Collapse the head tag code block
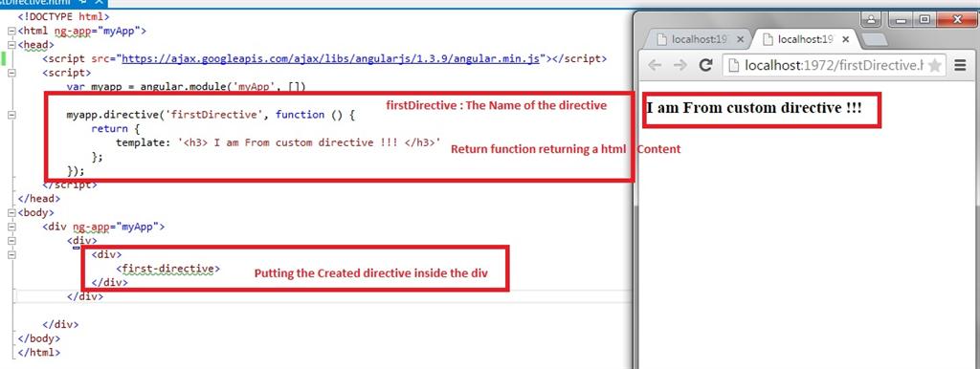980x369 pixels. [x=11, y=45]
